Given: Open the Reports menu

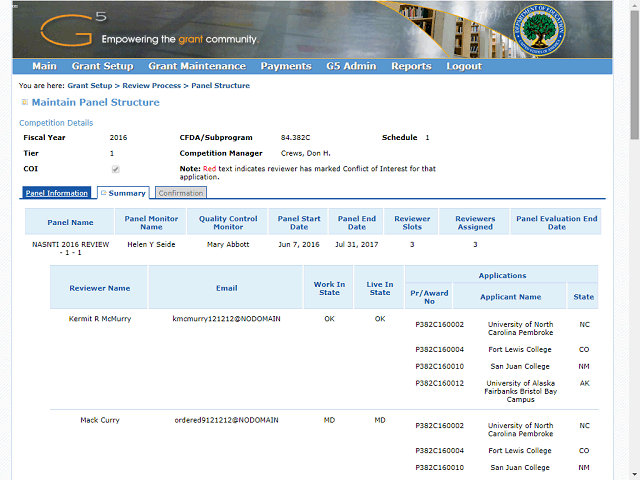Looking at the screenshot, I should [411, 66].
